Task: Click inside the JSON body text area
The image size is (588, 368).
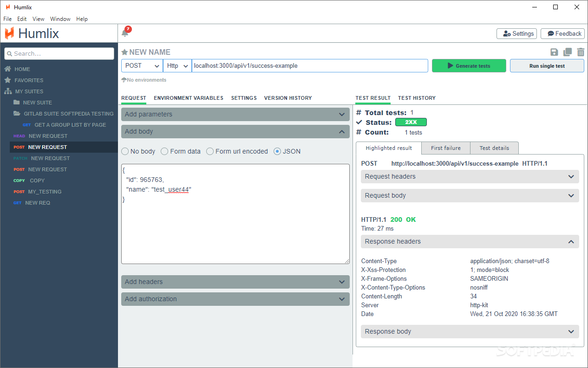Action: coord(235,214)
